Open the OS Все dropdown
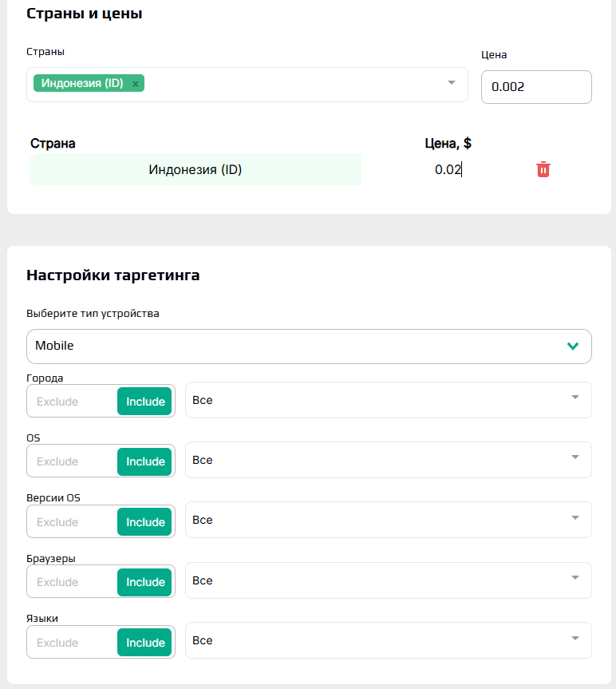This screenshot has height=689, width=616. point(388,460)
